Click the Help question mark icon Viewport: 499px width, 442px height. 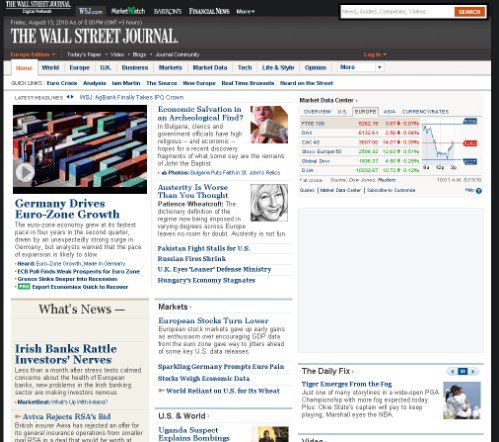tap(479, 191)
